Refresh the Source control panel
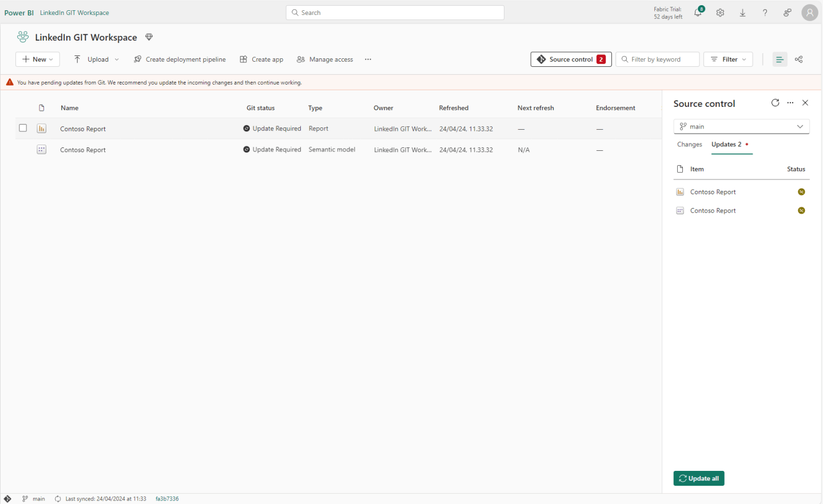 [x=775, y=103]
